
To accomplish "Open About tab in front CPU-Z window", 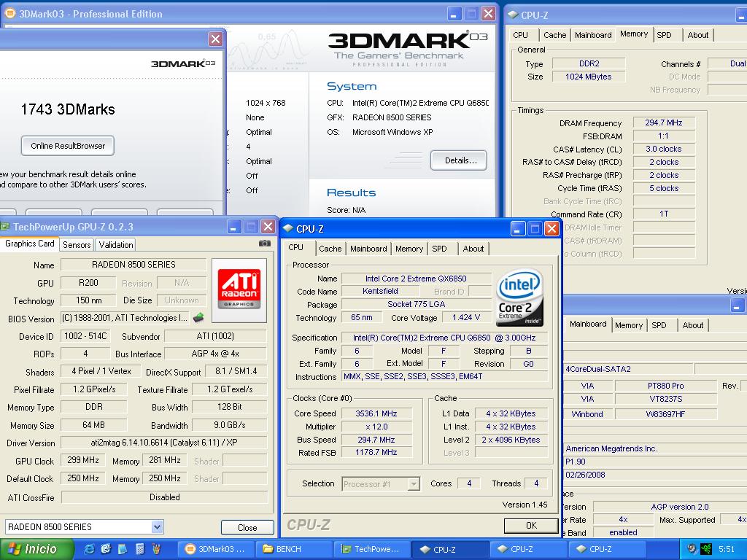I will (x=473, y=249).
